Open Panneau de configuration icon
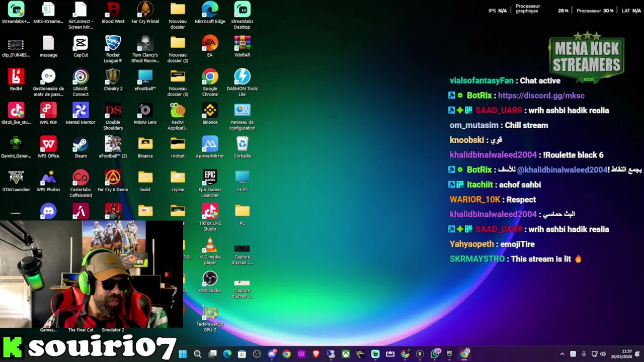The height and width of the screenshot is (362, 644). pos(242,116)
